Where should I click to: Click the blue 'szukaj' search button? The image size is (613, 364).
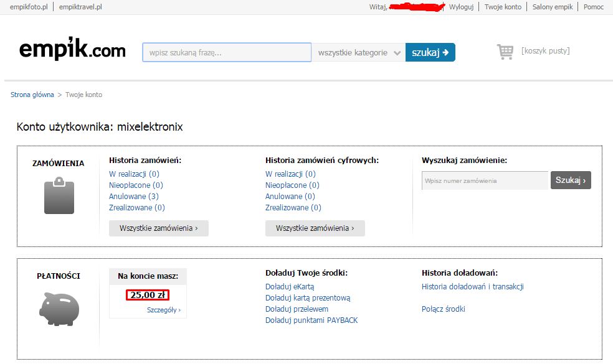430,53
